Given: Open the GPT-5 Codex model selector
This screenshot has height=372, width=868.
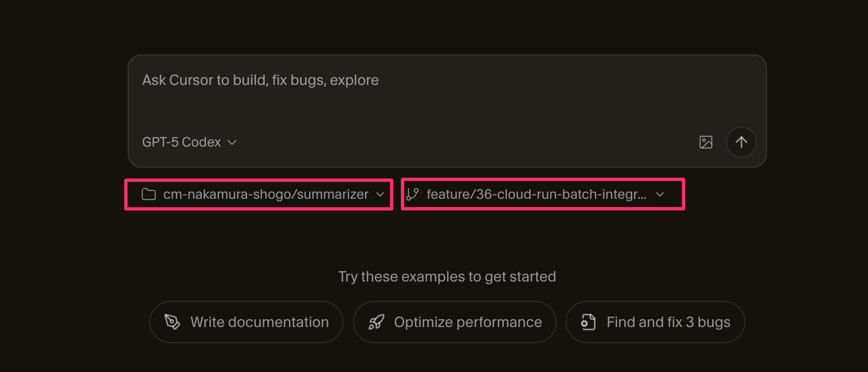Looking at the screenshot, I should [x=181, y=143].
